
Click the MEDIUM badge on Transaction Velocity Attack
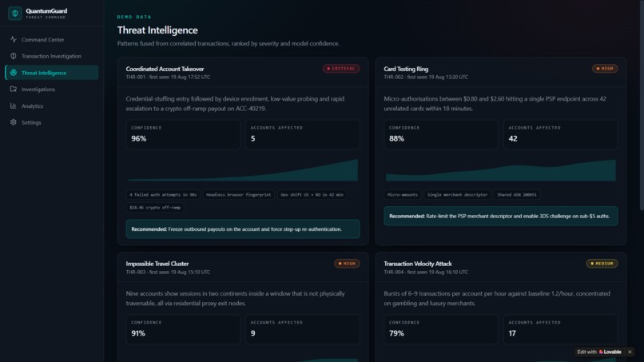tap(602, 264)
